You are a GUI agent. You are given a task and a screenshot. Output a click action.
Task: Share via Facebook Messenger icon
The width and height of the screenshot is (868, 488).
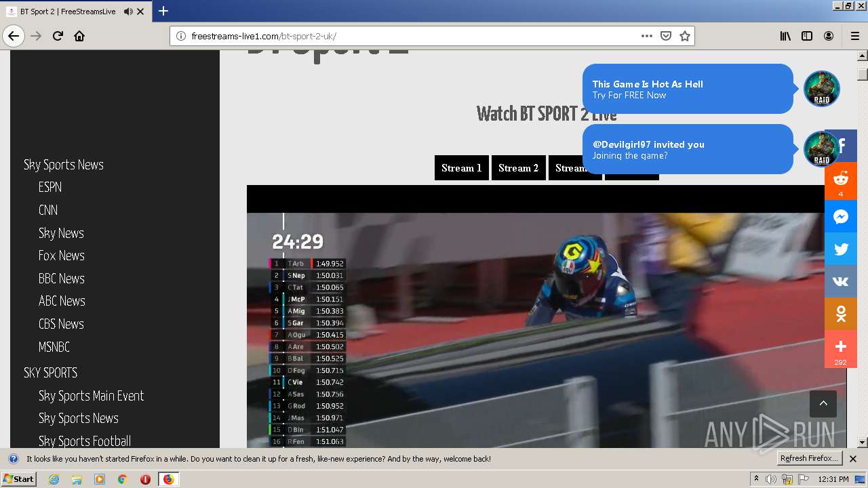point(841,217)
